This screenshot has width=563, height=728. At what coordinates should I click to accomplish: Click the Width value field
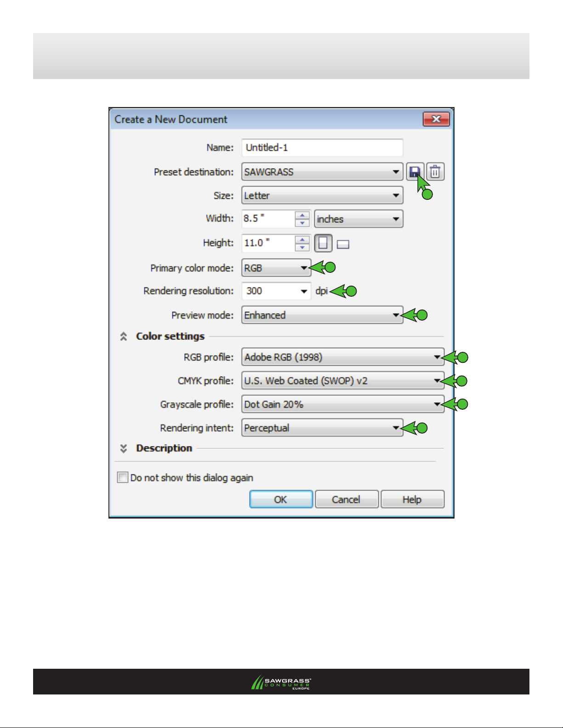[268, 219]
